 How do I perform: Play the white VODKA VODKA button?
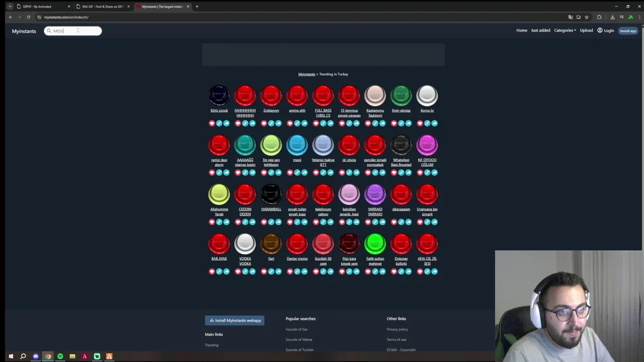[x=245, y=244]
